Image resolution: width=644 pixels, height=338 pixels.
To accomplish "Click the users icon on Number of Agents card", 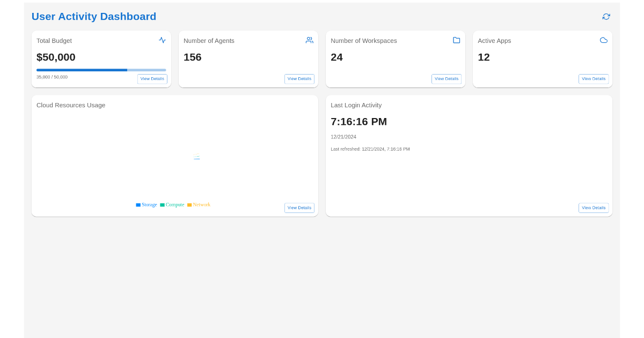I will (x=310, y=40).
